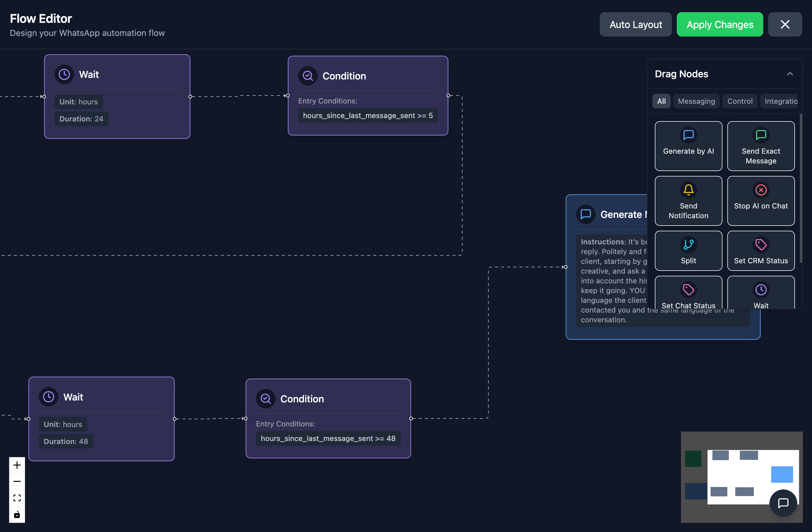Click the Stop AI on Chat icon
The image size is (812, 532).
coord(761,190)
